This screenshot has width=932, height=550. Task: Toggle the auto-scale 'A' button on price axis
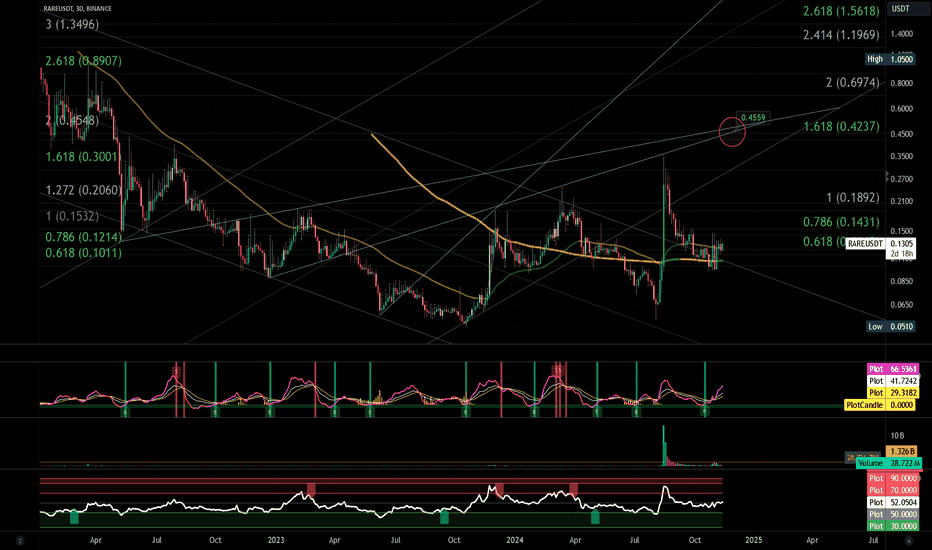click(x=908, y=540)
